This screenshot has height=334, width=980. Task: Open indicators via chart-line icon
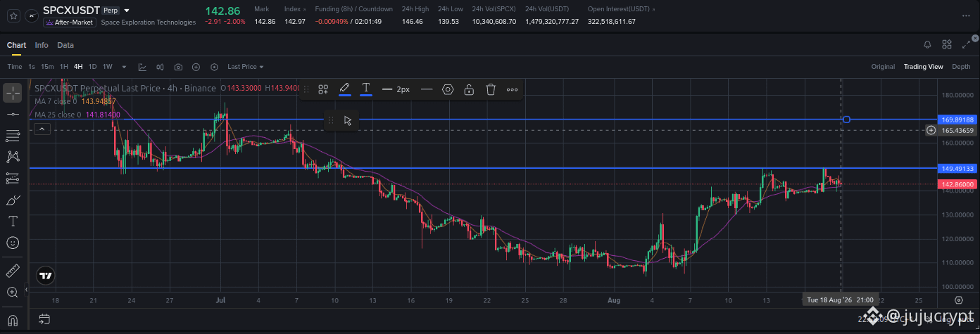pyautogui.click(x=142, y=67)
